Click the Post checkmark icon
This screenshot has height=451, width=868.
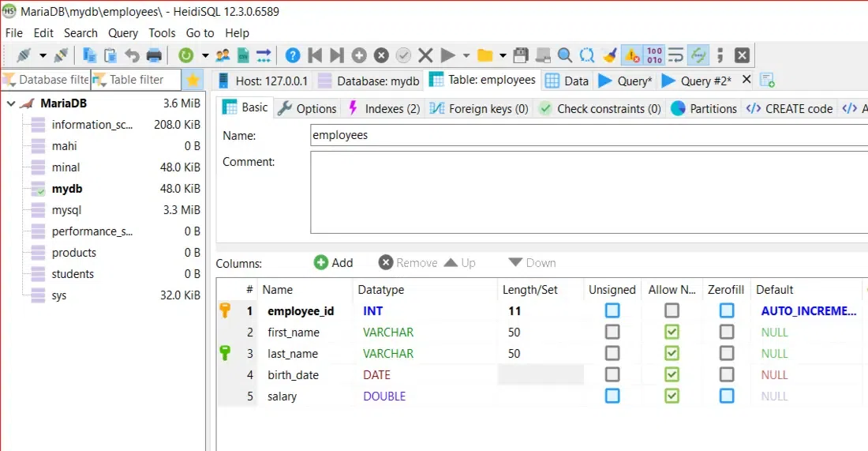pyautogui.click(x=403, y=55)
